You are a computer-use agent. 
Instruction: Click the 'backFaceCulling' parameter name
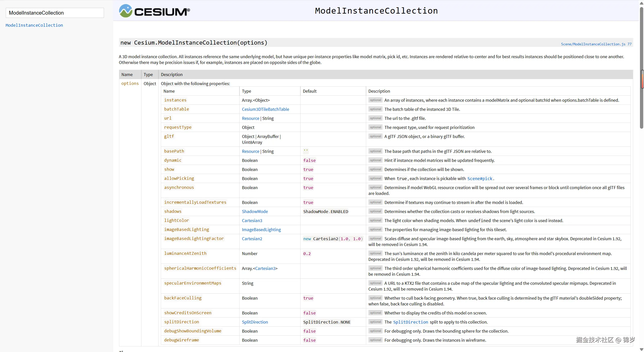[x=183, y=298]
